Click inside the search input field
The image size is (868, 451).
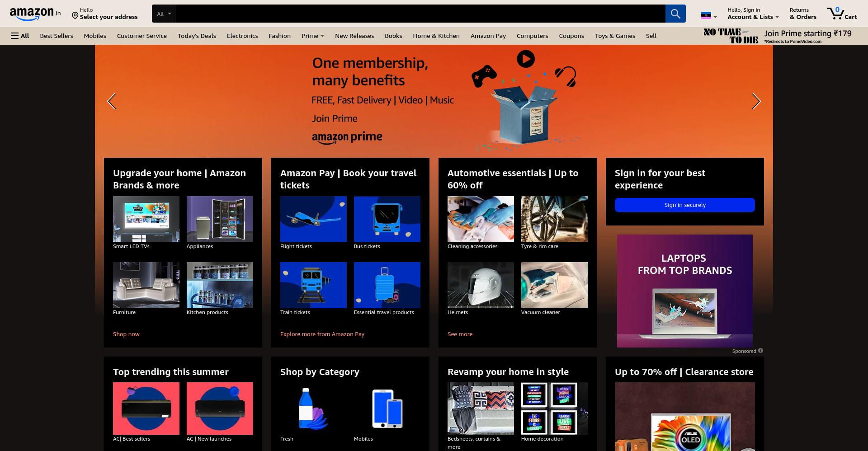click(420, 14)
